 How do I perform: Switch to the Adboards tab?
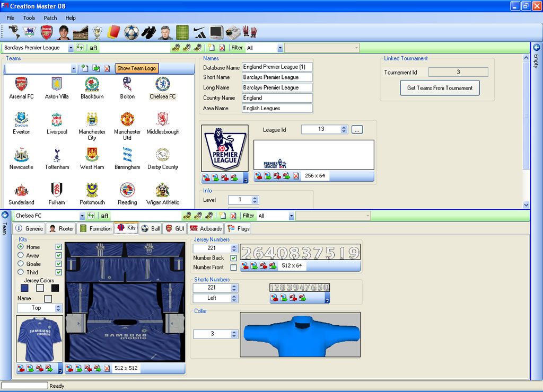pos(206,229)
